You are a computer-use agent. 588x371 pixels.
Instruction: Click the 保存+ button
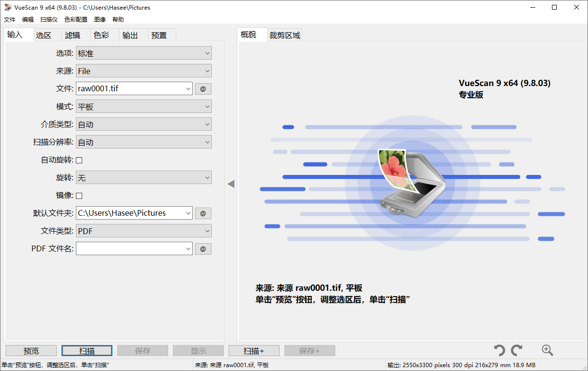point(310,351)
